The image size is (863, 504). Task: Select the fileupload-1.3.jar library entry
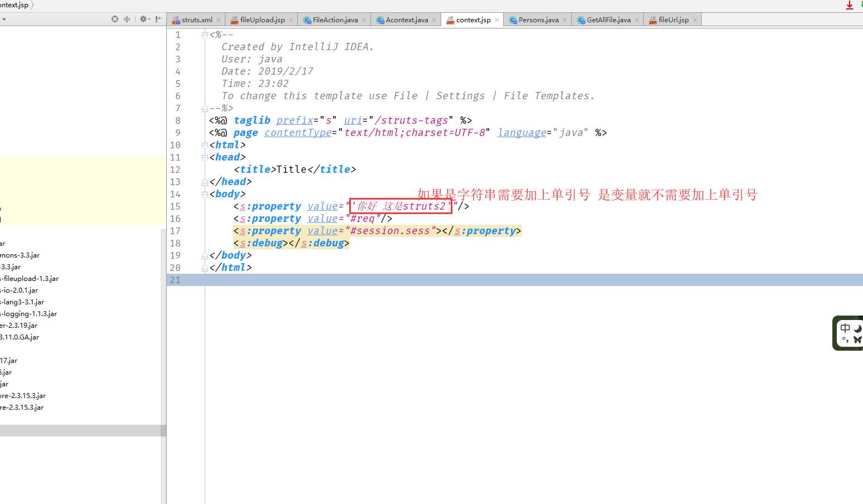30,279
